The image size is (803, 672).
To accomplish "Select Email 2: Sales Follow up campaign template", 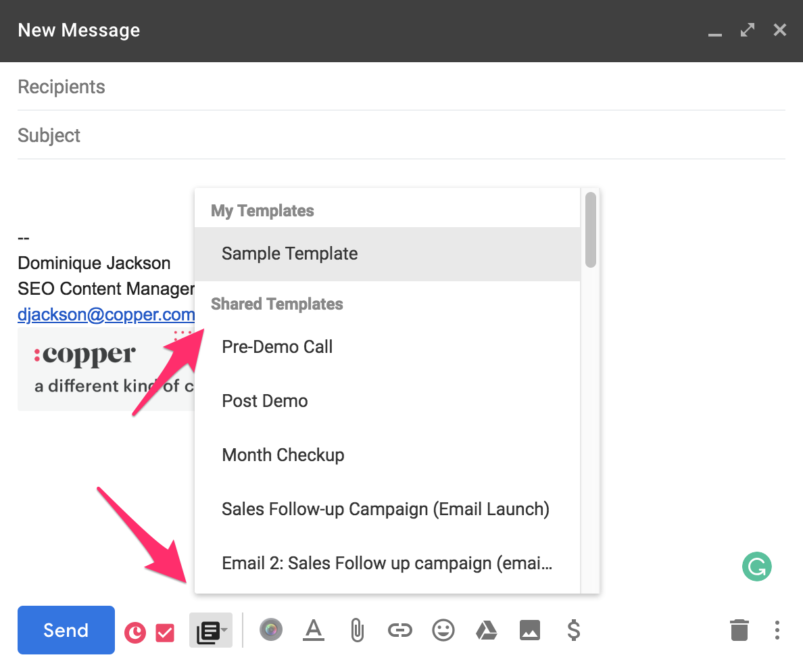I will click(x=387, y=563).
